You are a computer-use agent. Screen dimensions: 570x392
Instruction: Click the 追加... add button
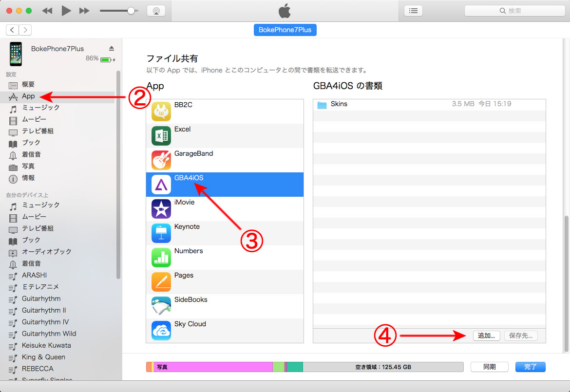click(486, 336)
